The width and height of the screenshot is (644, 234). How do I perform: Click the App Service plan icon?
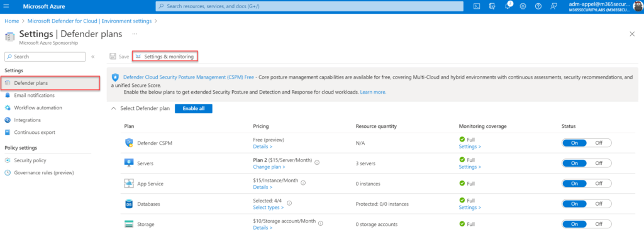pos(129,184)
